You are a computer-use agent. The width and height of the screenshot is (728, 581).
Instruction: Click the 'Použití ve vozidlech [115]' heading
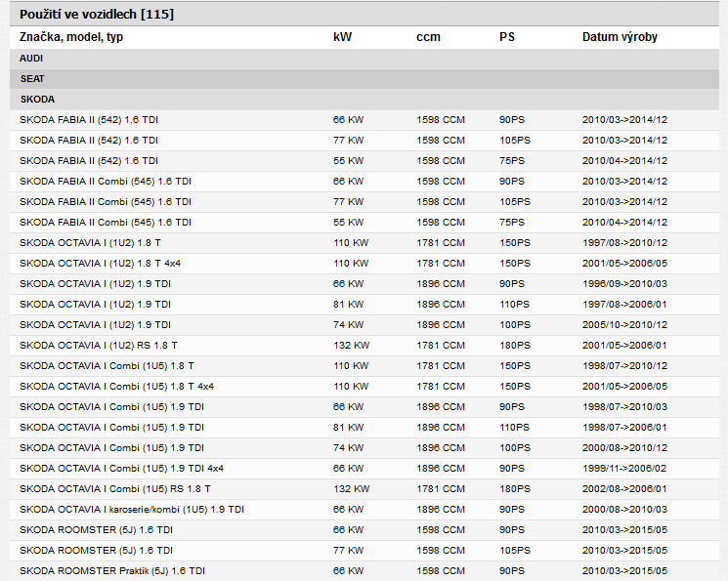tap(97, 15)
